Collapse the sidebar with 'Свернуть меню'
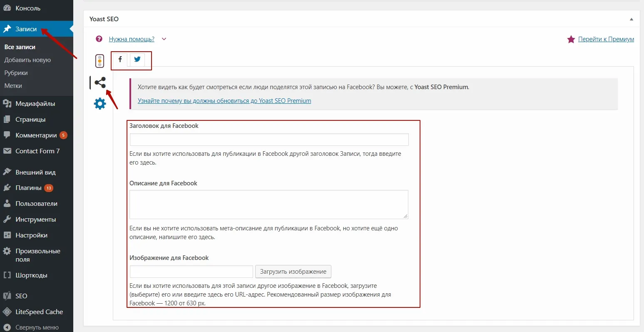Image resolution: width=644 pixels, height=332 pixels. click(x=37, y=327)
